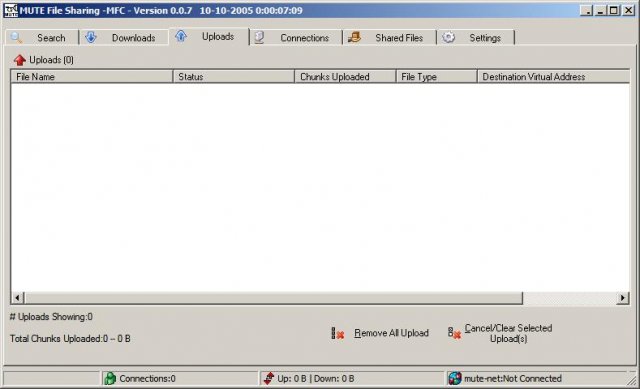Screen dimensions: 640x389
Task: Click the Up/Down transfer arrows status icon
Action: coord(269,378)
